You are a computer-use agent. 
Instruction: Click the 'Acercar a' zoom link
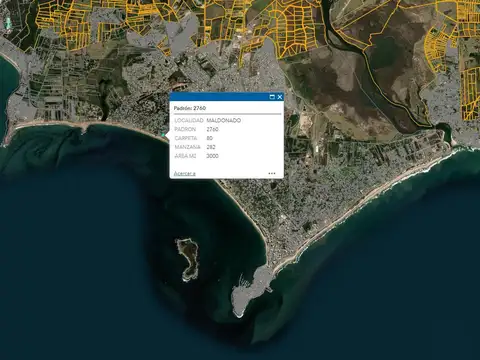[x=185, y=174]
